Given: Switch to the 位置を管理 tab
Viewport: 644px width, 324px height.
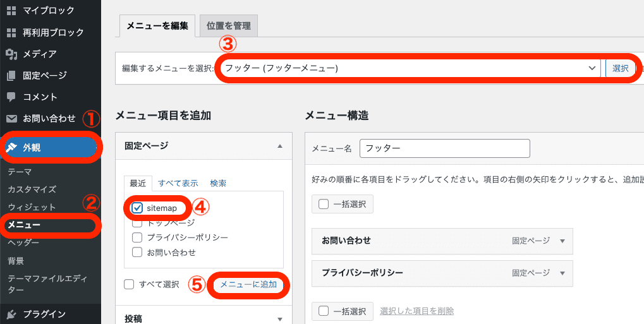Looking at the screenshot, I should (229, 26).
